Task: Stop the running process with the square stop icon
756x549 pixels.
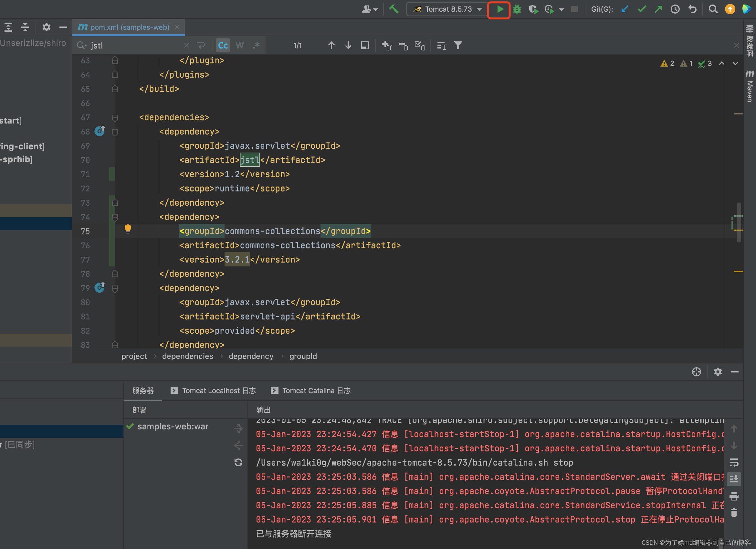Action: point(574,9)
